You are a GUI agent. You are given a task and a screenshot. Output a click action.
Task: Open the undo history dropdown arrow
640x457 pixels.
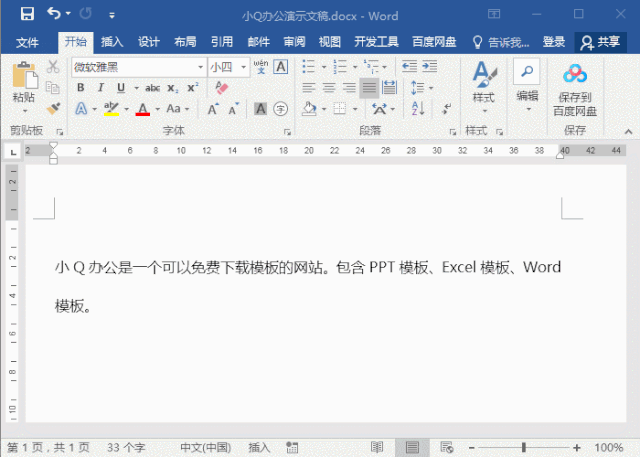[x=68, y=14]
